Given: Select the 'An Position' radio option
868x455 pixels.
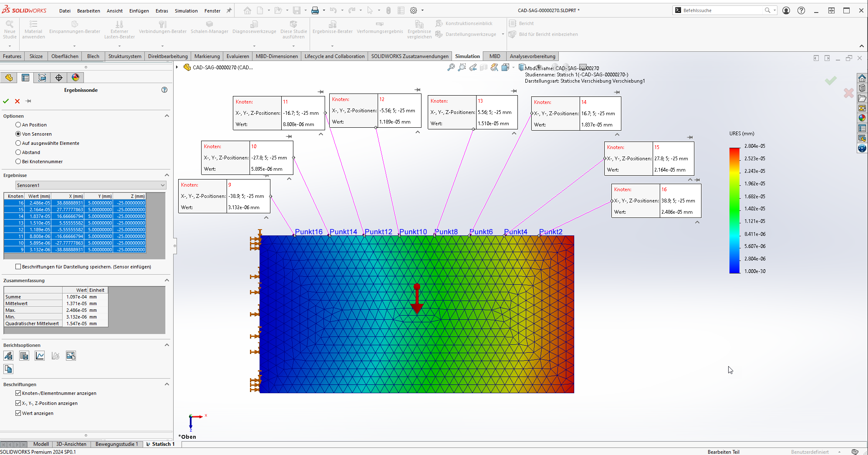Looking at the screenshot, I should tap(18, 125).
